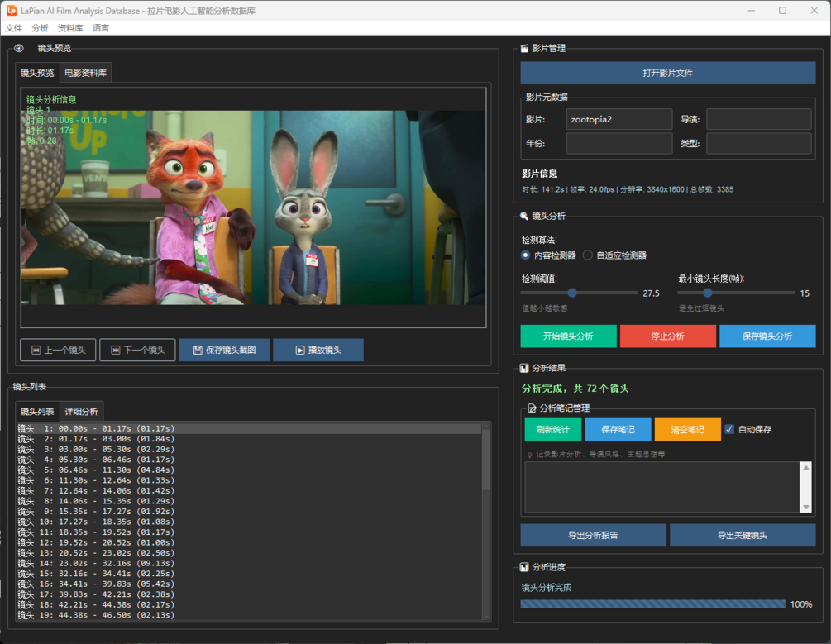This screenshot has height=644, width=831.
Task: Open the 文件 menu
Action: (x=14, y=28)
